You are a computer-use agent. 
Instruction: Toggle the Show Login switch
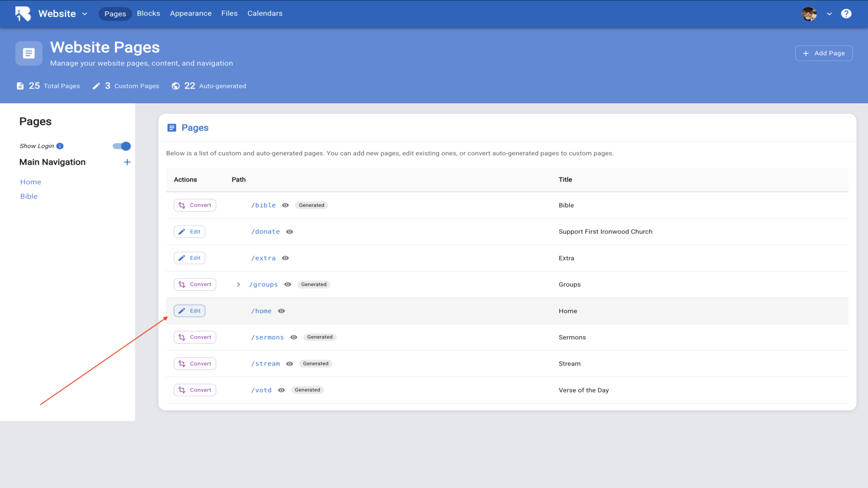click(122, 146)
